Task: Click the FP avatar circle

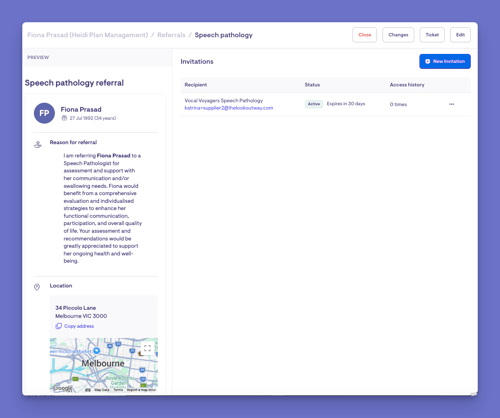Action: pos(44,113)
